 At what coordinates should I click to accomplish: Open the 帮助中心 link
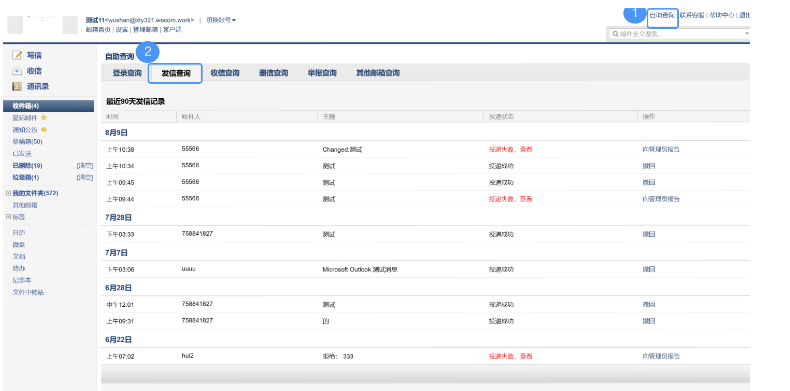722,15
